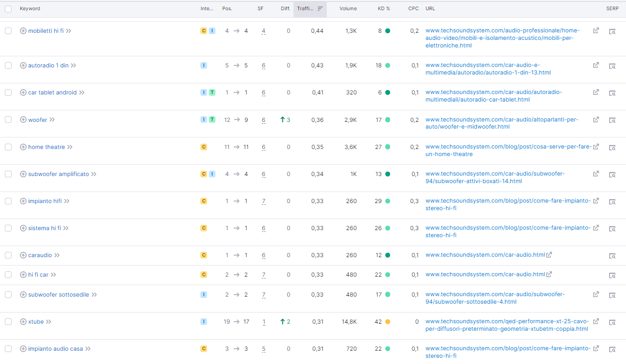Open SERP view for autoradio 1 din

[612, 66]
